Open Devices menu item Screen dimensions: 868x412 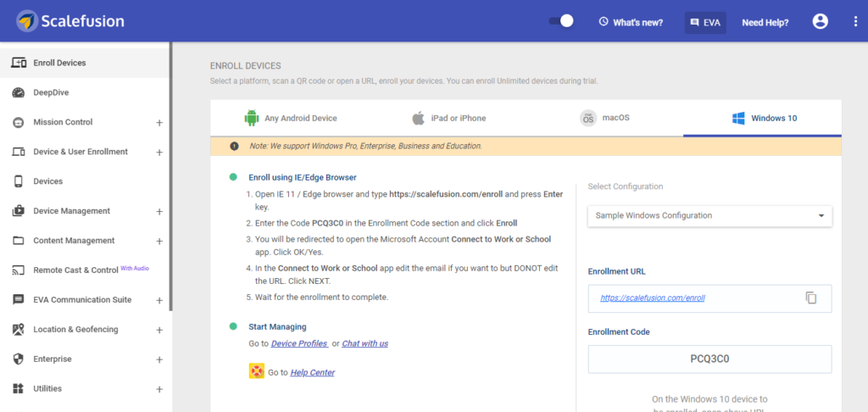(x=86, y=181)
